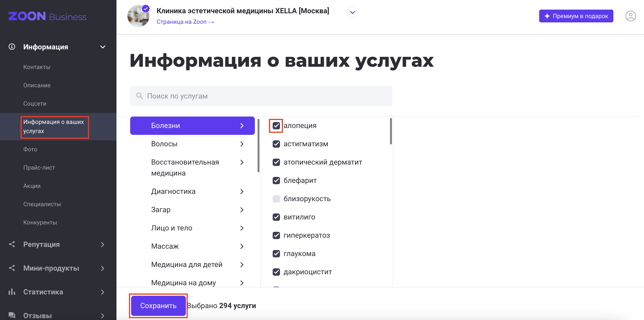The width and height of the screenshot is (644, 320).
Task: Collapse the Информация sidebar section chevron
Action: [x=103, y=47]
